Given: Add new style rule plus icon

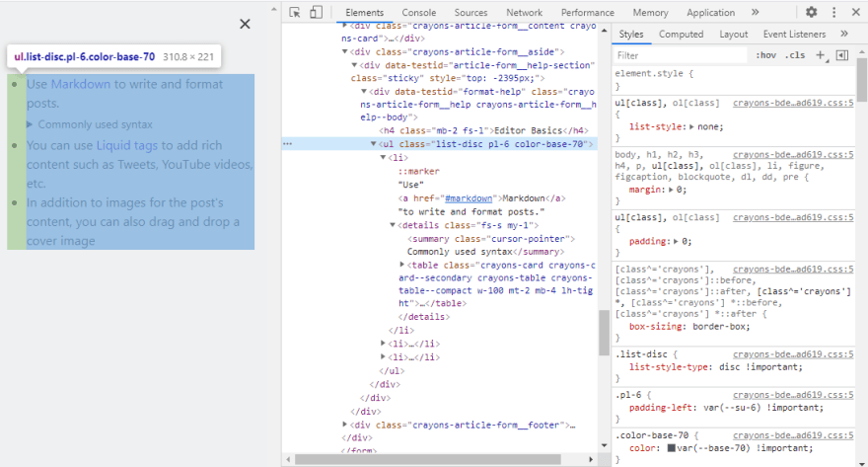Looking at the screenshot, I should click(821, 55).
